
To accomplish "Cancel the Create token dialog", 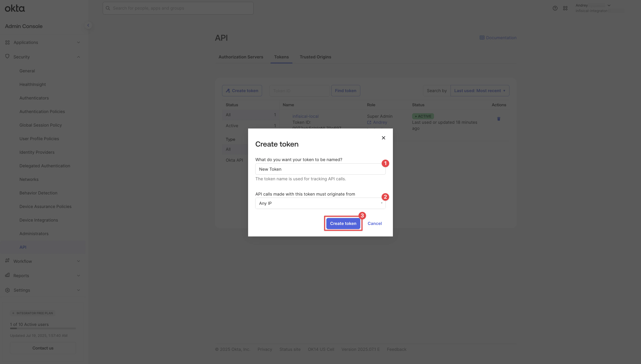I will (x=375, y=223).
